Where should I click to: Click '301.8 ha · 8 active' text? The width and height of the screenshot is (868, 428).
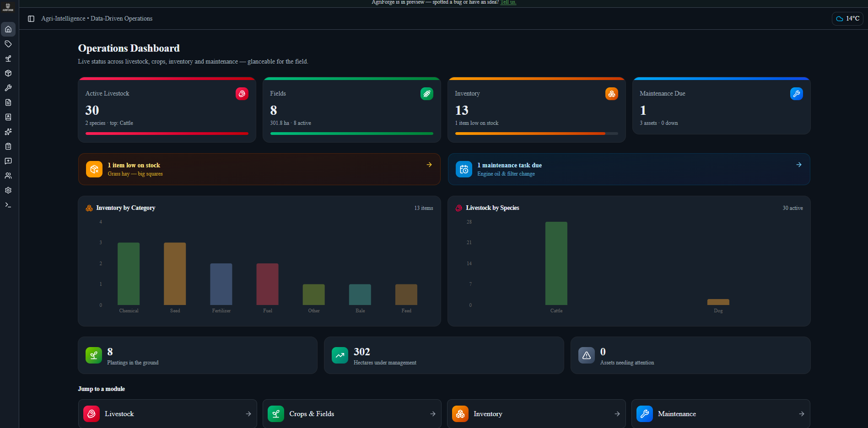pos(291,123)
